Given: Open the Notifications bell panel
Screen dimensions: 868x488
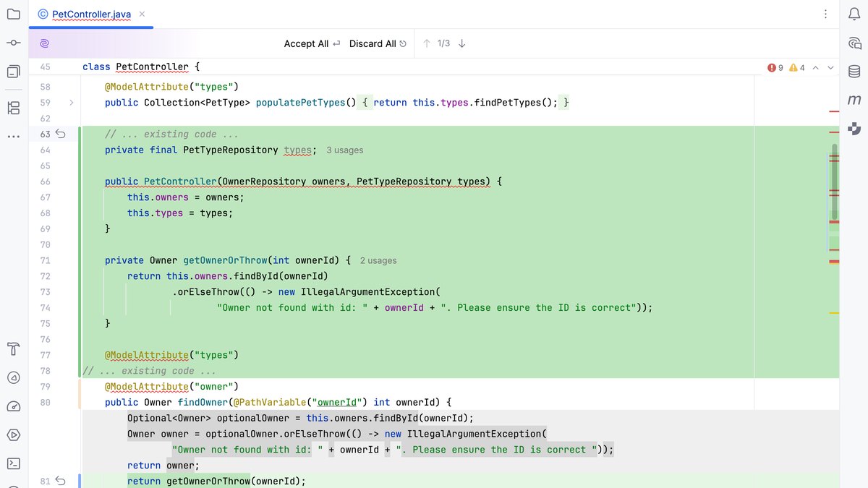Looking at the screenshot, I should click(854, 14).
